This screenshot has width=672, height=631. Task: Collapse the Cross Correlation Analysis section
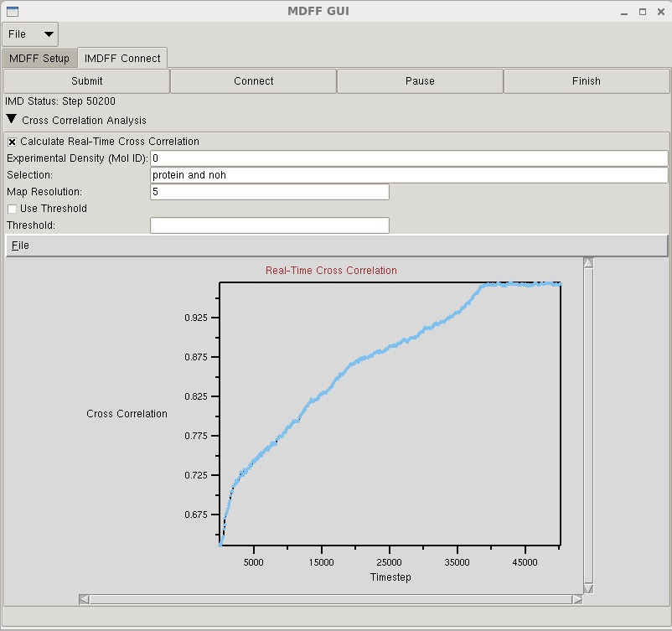[x=11, y=120]
